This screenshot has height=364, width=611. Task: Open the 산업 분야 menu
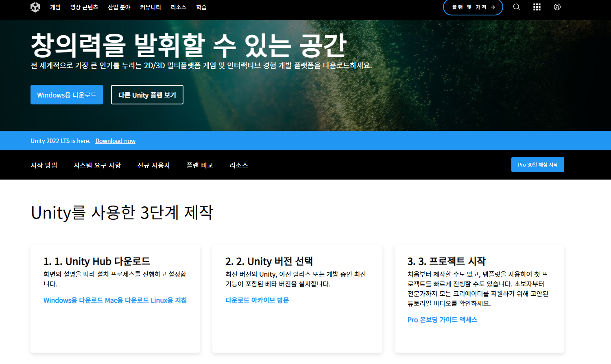coord(119,7)
